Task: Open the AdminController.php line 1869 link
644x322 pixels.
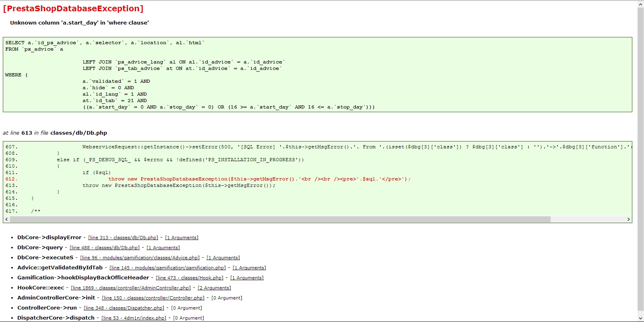Action: [x=131, y=288]
